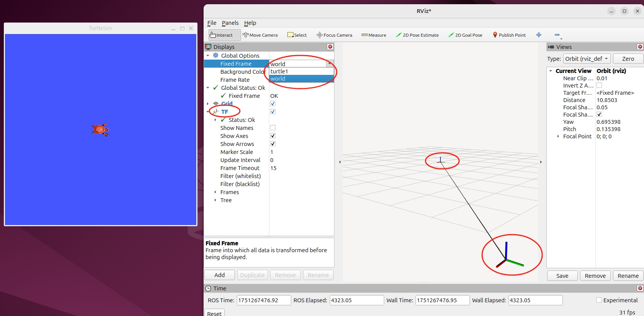644x316 pixels.
Task: Uncheck the Grid display checkbox
Action: click(273, 104)
